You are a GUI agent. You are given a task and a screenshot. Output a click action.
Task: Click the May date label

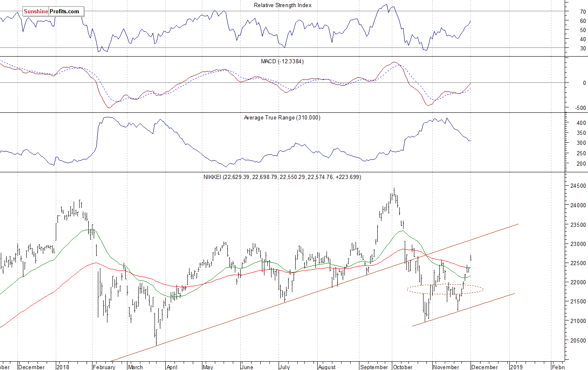tap(208, 367)
